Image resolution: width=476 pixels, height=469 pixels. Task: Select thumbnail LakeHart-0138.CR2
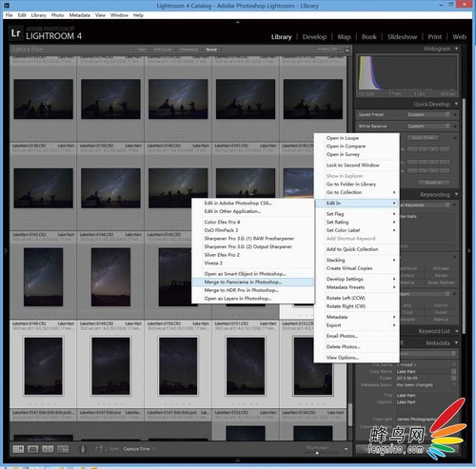point(43,188)
